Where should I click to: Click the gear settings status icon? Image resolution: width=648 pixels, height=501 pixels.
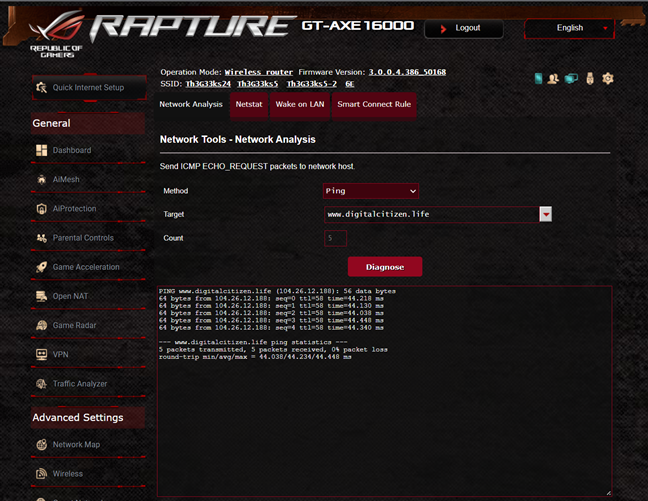[x=608, y=78]
